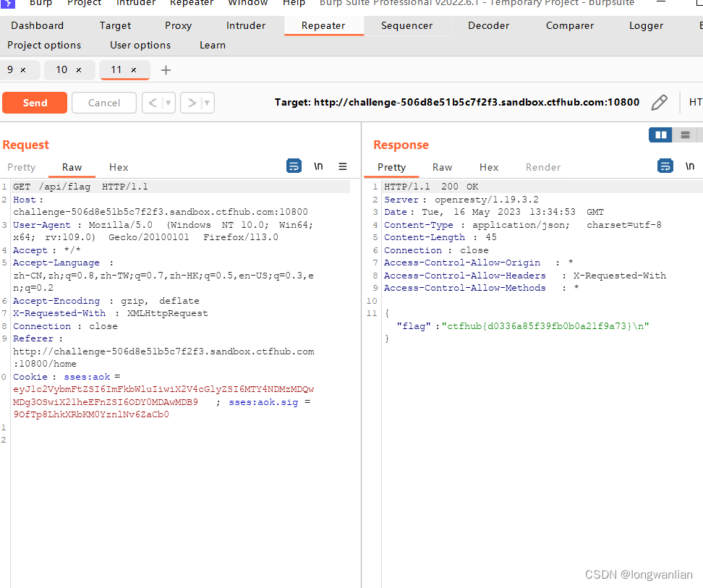The height and width of the screenshot is (588, 703).
Task: Open the Window menu
Action: point(247,3)
